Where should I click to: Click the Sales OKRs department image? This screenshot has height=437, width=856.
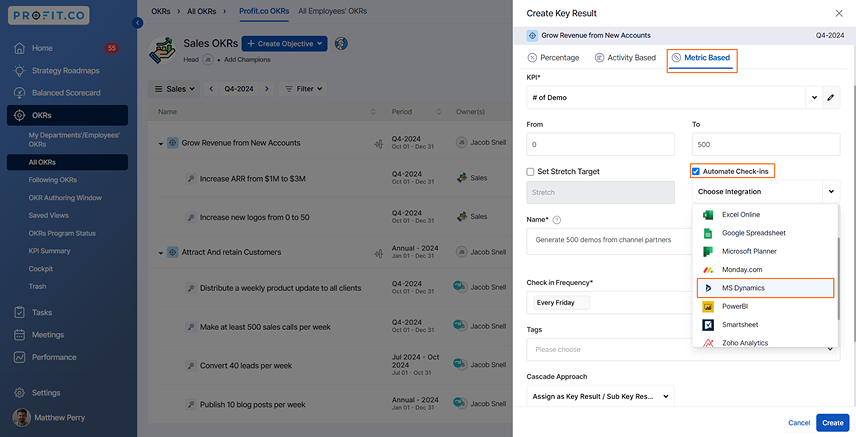click(x=162, y=50)
